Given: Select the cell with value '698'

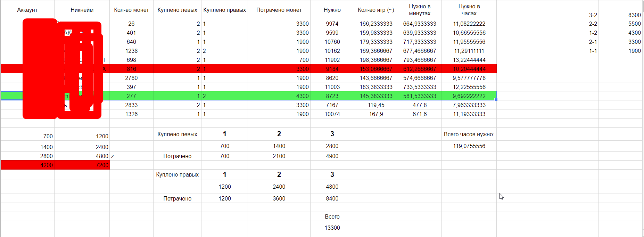Looking at the screenshot, I should click(131, 60).
